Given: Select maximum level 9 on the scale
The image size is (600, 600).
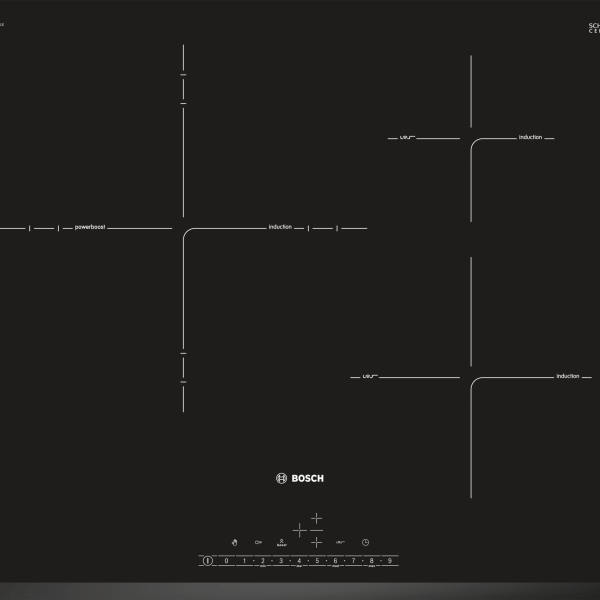Looking at the screenshot, I should [390, 561].
